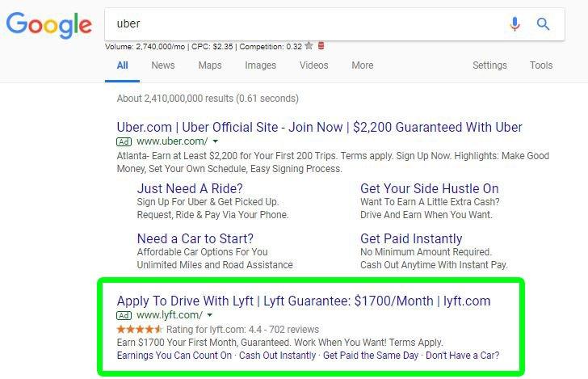The height and width of the screenshot is (379, 588).
Task: Start voice search with microphone icon
Action: [x=514, y=24]
